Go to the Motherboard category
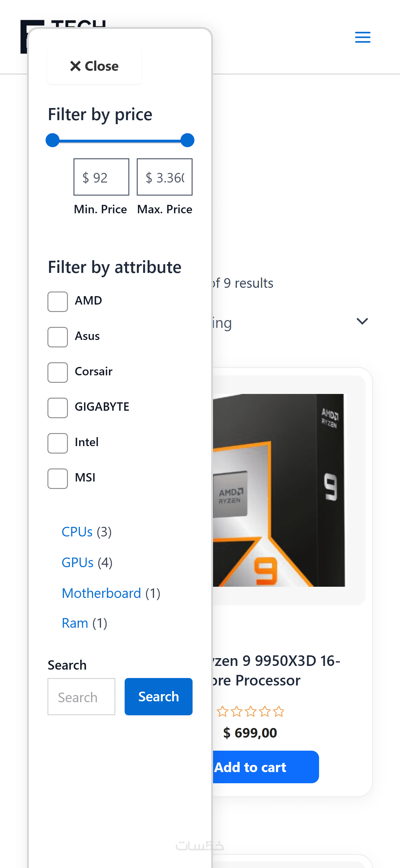The image size is (400, 868). 101,593
